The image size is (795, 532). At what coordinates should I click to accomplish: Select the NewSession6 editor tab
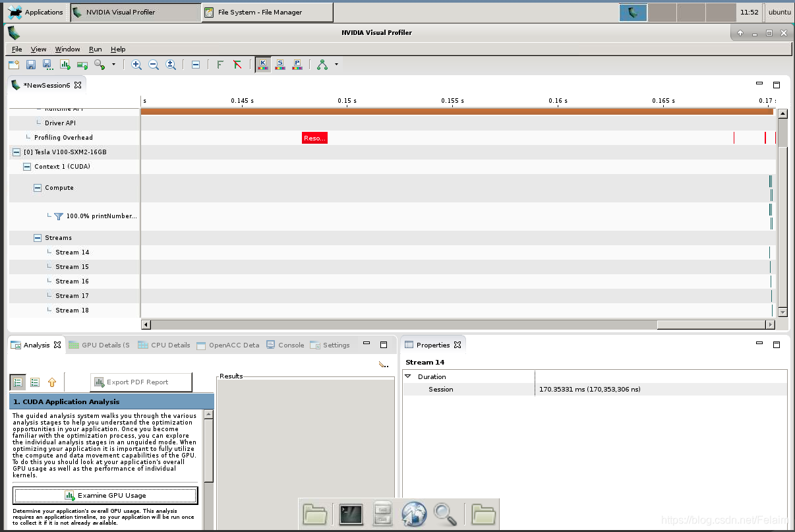[47, 85]
